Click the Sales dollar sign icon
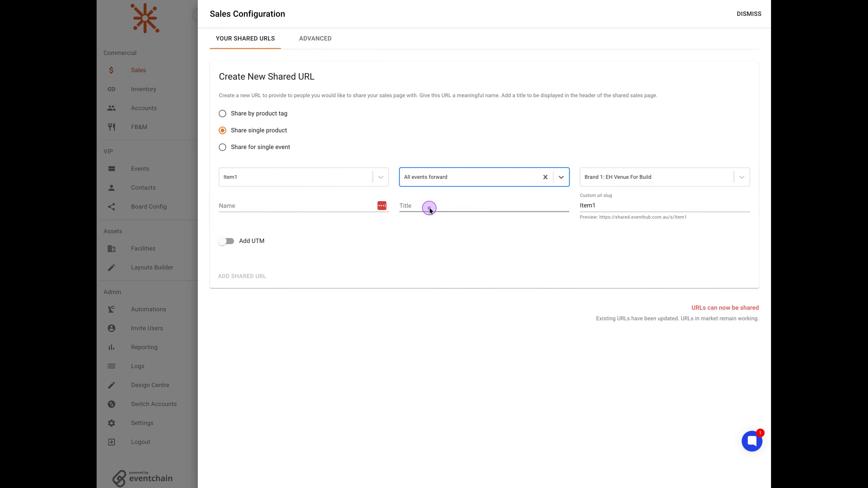Viewport: 868px width, 488px height. pyautogui.click(x=111, y=70)
